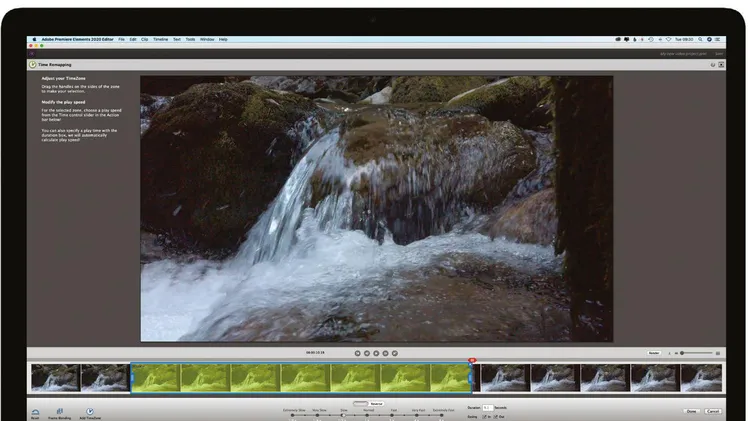The image size is (750, 421).
Task: Open the Tools menu
Action: pyautogui.click(x=190, y=39)
